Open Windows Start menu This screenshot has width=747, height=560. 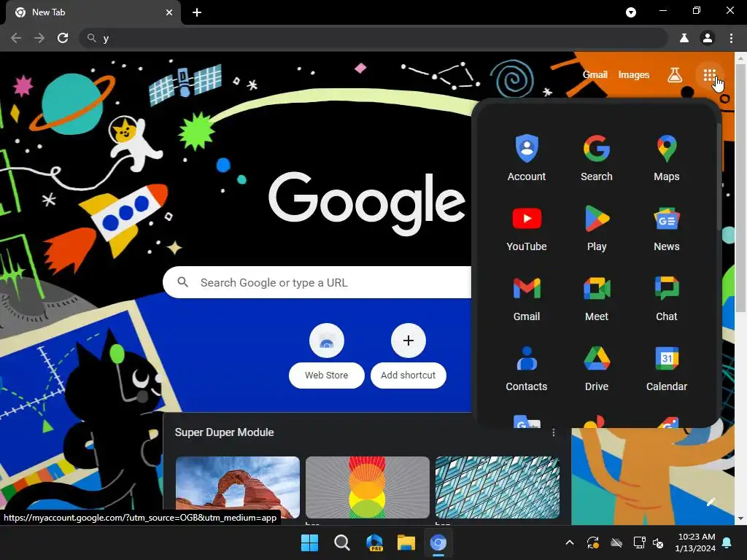coord(309,542)
